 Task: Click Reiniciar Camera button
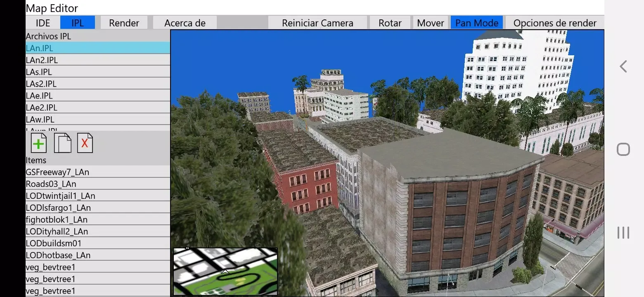(317, 23)
